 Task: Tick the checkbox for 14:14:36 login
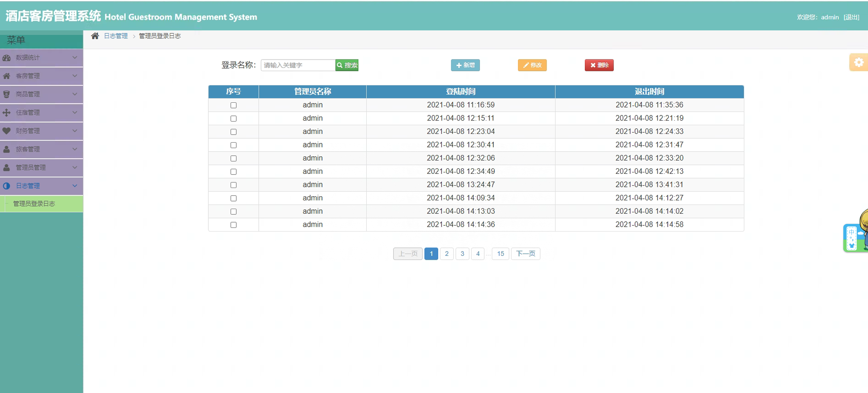click(x=233, y=225)
